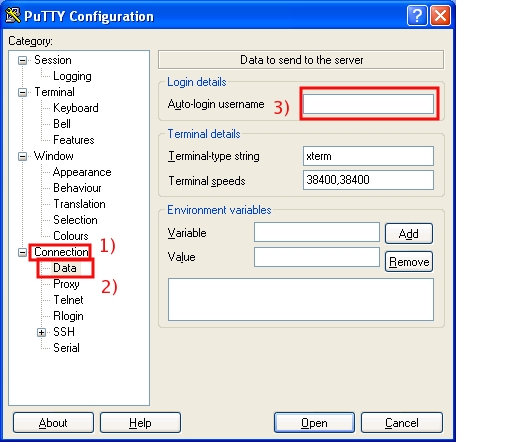Select the SSH category
The height and width of the screenshot is (442, 512).
(64, 332)
